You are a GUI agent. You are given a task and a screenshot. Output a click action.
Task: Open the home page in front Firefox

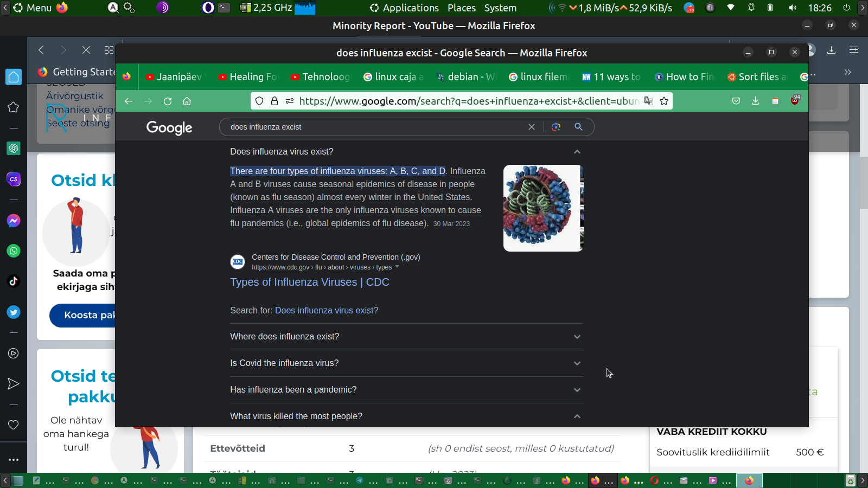187,101
